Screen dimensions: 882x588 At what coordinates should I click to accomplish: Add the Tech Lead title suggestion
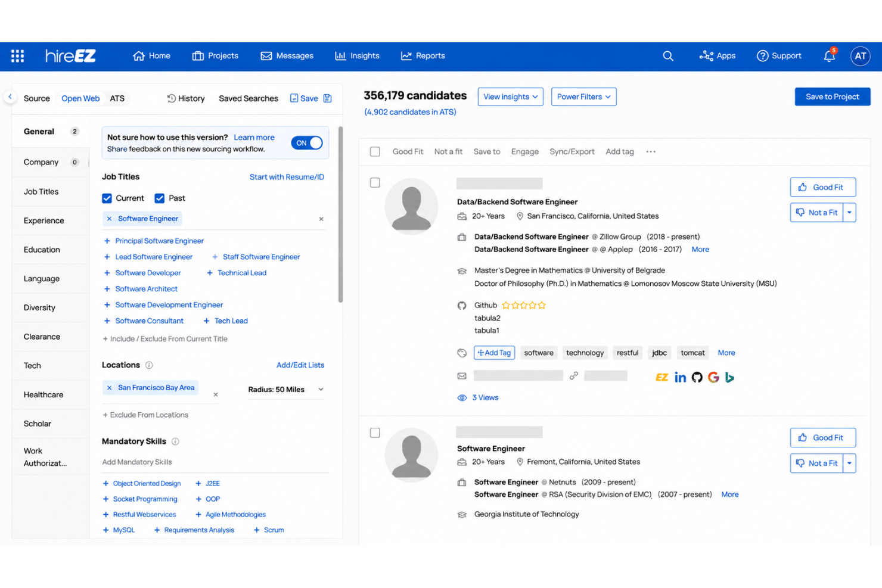(225, 321)
